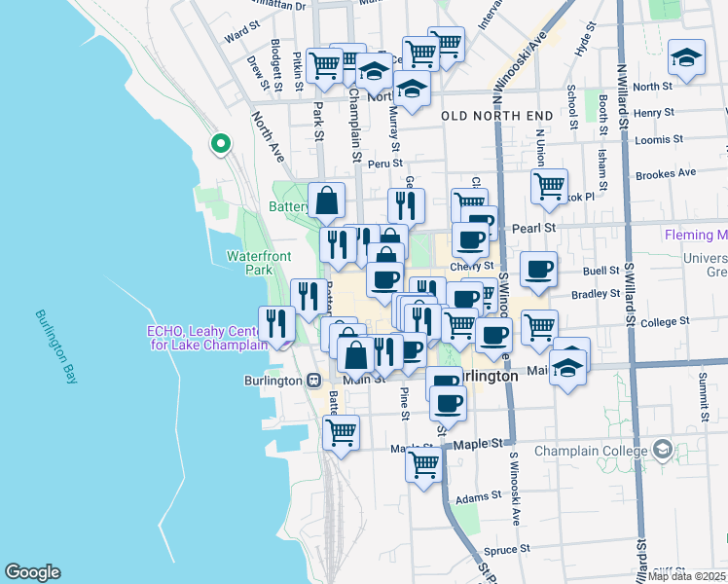Open the shopping bag marker above Main St
The width and height of the screenshot is (728, 584).
(355, 356)
